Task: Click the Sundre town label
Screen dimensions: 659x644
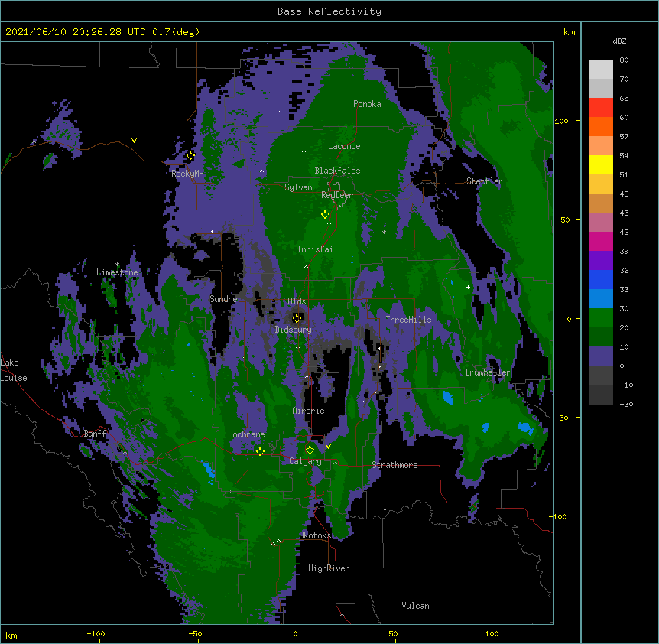Action: [x=223, y=299]
